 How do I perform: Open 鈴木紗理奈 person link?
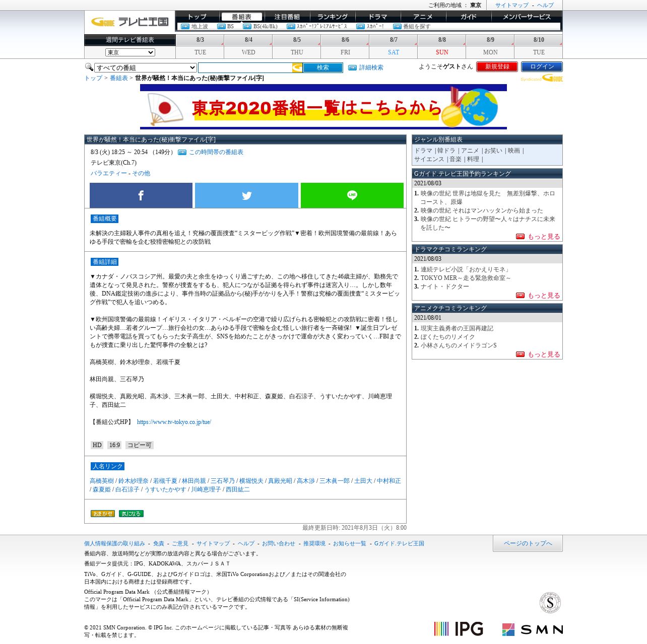click(134, 481)
